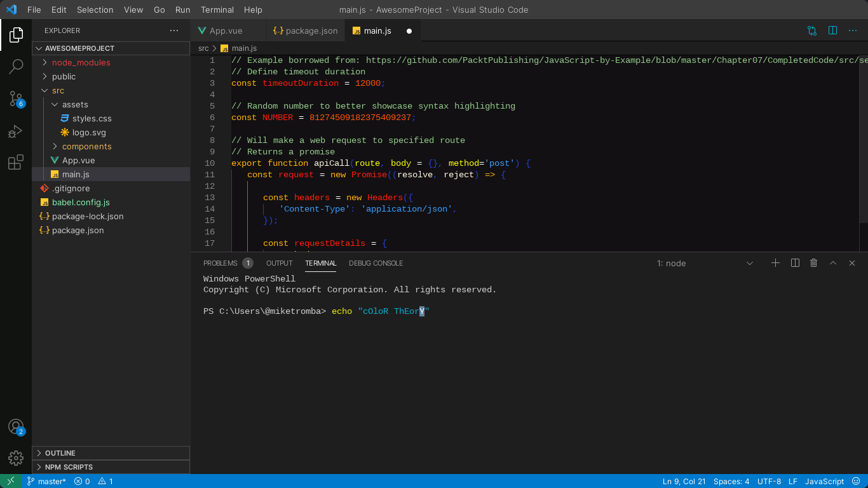Screen dimensions: 868x488
Task: Open package-lock.json in explorer
Action: pos(111,216)
